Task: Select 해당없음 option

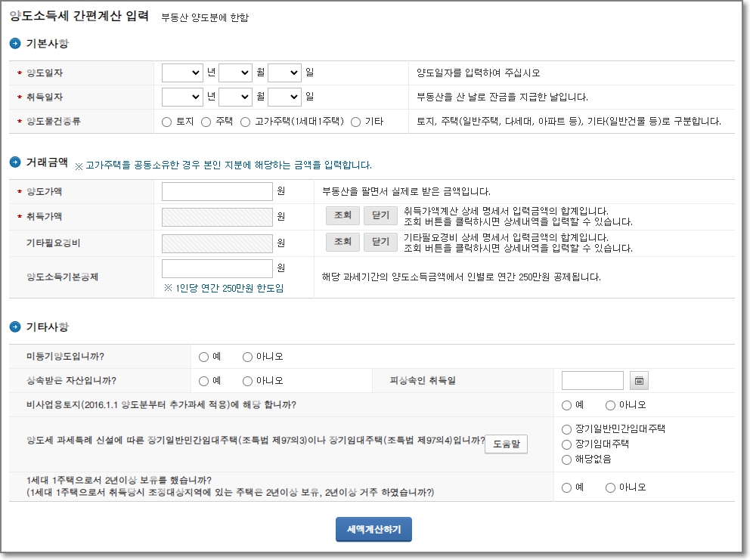Action: click(566, 460)
